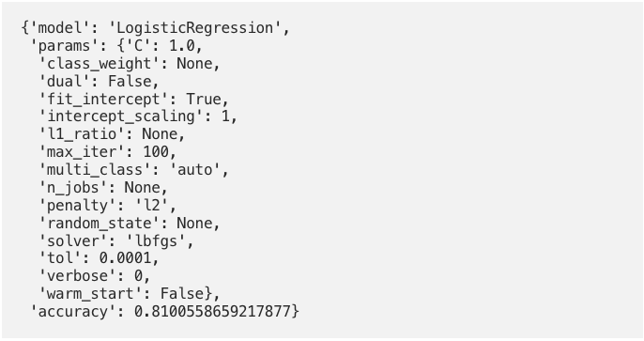Click the 'LogisticRegression' model value
644x341 pixels.
[x=194, y=28]
